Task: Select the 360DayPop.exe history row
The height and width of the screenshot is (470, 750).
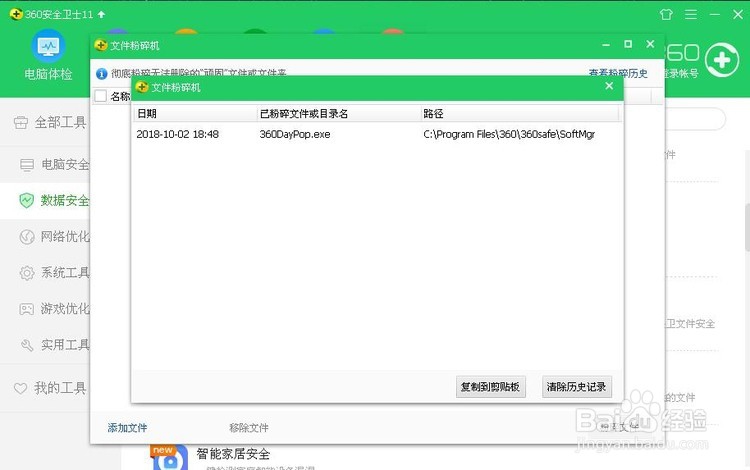Action: click(x=377, y=134)
